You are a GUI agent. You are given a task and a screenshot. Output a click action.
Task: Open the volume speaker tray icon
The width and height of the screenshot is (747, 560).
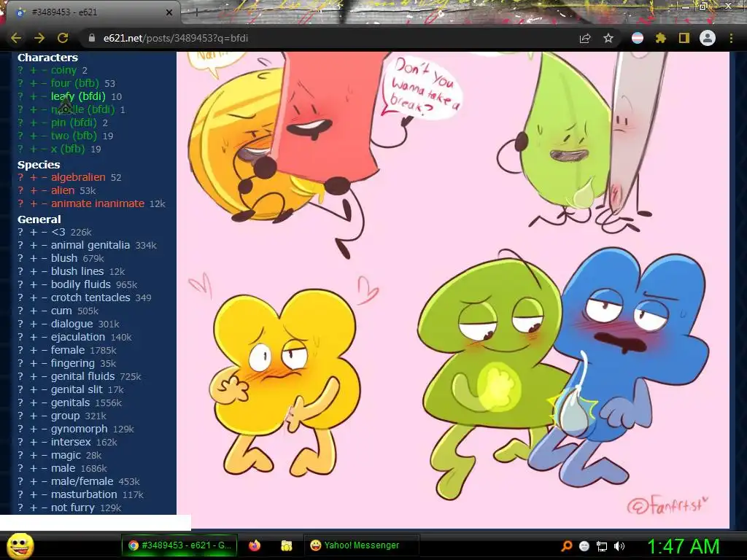(619, 546)
